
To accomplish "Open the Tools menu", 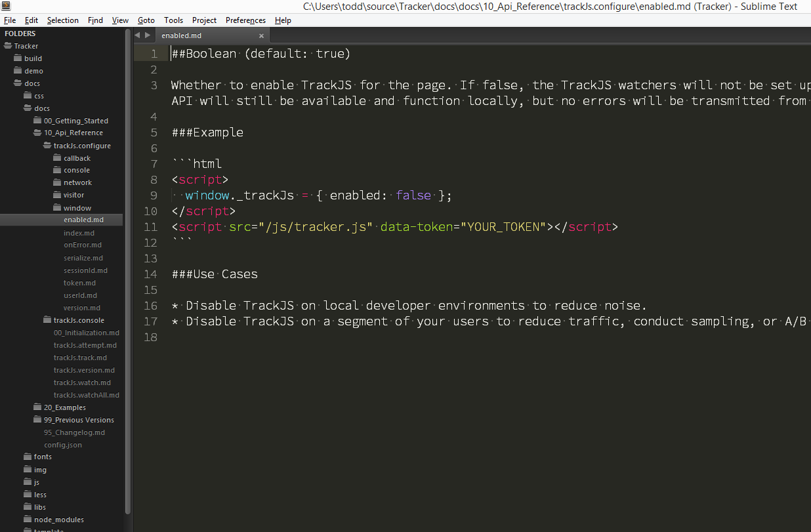I will [x=174, y=20].
